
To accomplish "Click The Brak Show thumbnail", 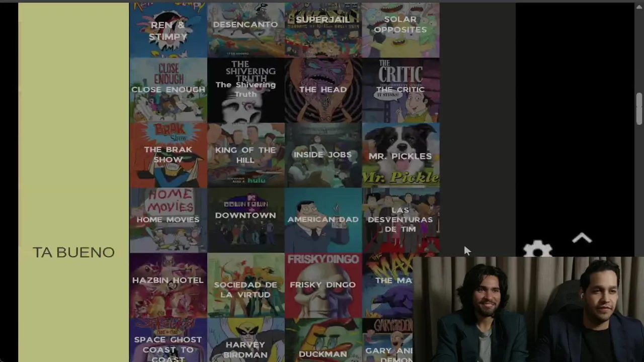I will [x=168, y=155].
